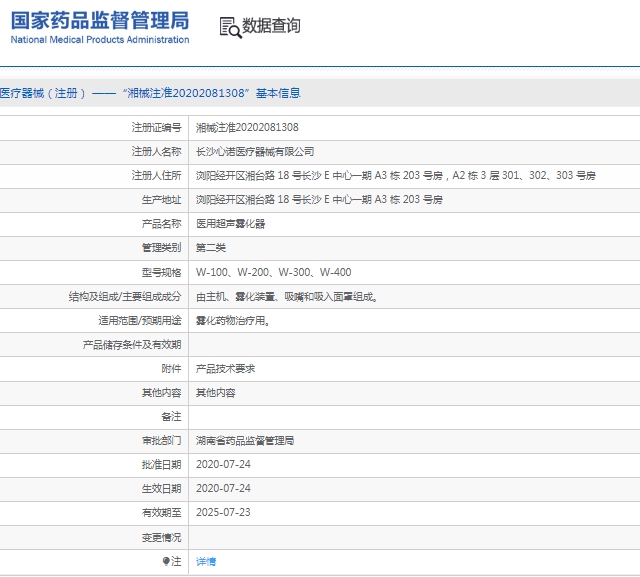Image resolution: width=640 pixels, height=577 pixels.
Task: Click the 附件 label
Action: tap(171, 369)
